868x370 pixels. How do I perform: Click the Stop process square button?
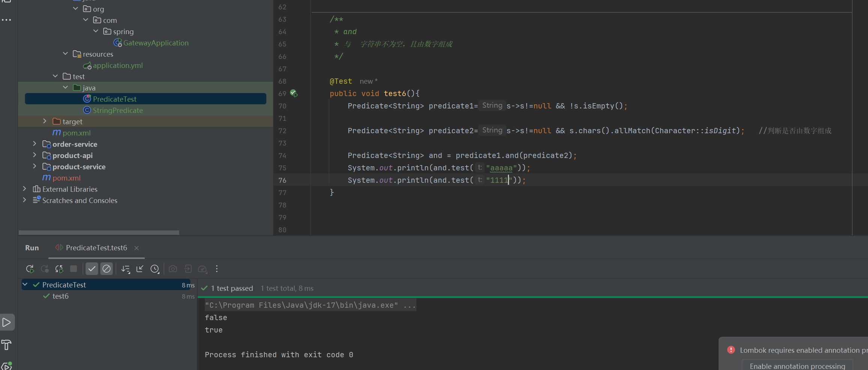[74, 269]
